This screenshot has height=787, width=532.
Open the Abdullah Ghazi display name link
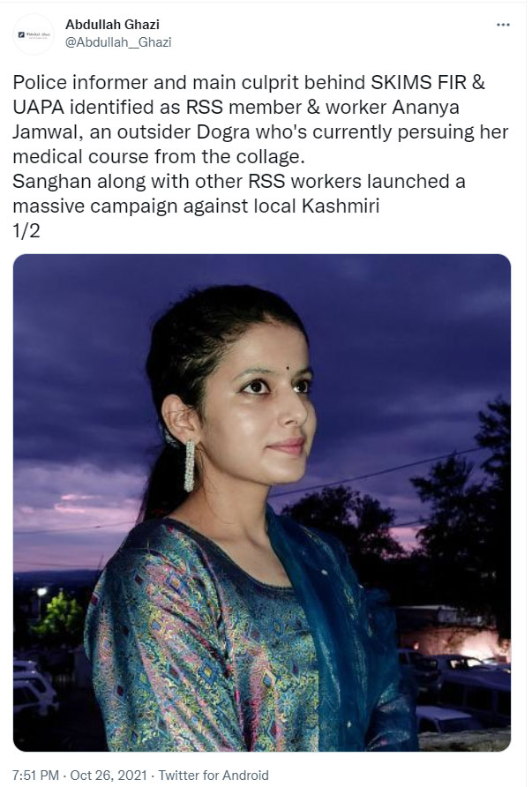(112, 24)
